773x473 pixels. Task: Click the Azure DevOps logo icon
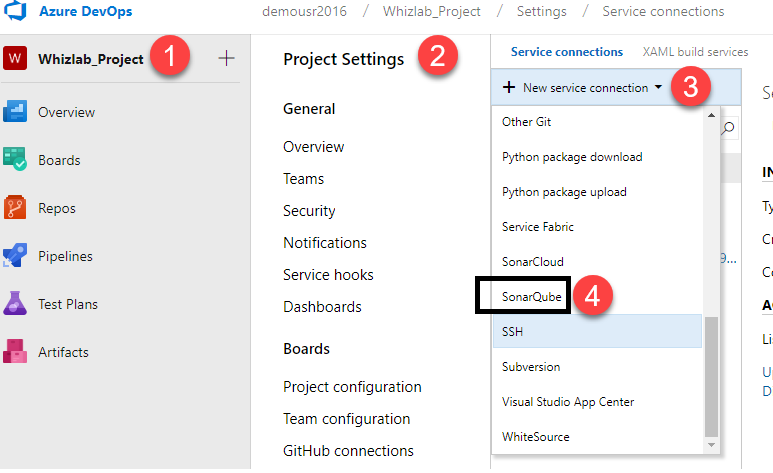(x=15, y=12)
